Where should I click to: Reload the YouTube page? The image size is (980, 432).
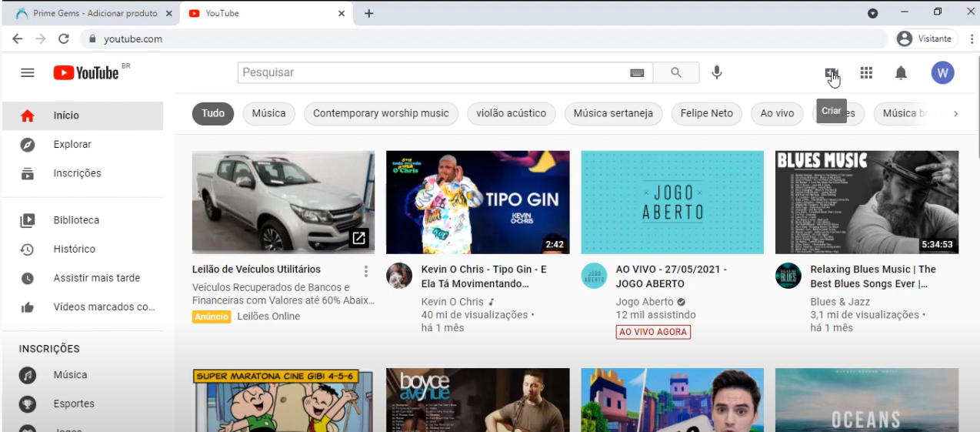tap(64, 39)
